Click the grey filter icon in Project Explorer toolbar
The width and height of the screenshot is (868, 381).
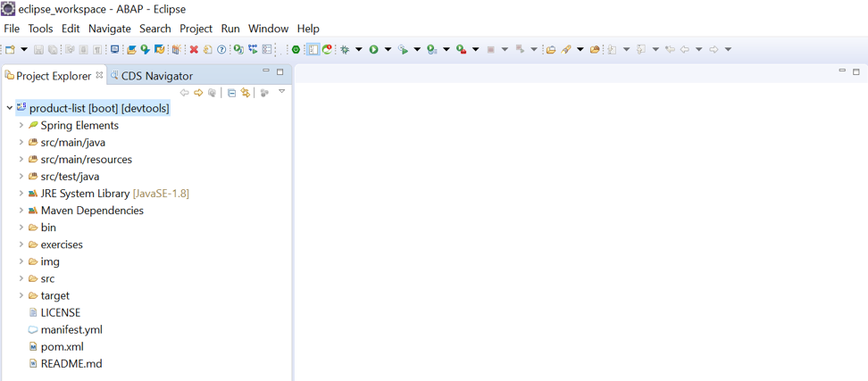(x=264, y=93)
